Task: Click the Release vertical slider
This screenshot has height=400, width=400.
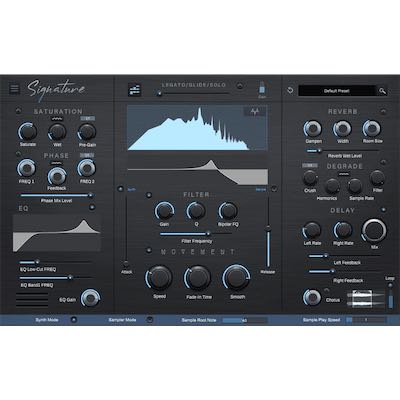Action: click(268, 232)
